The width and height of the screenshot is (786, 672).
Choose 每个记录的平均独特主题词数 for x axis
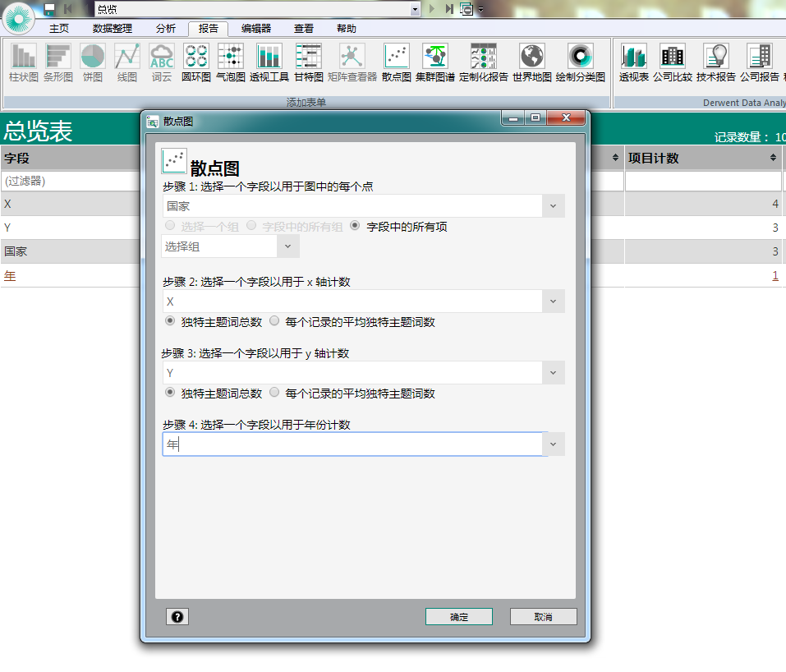pyautogui.click(x=274, y=322)
